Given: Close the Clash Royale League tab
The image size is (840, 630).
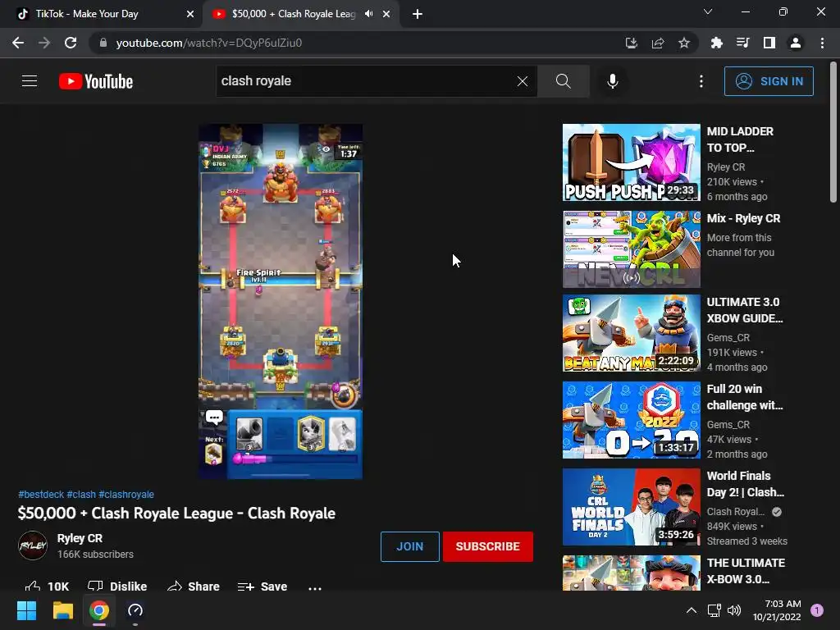Looking at the screenshot, I should pos(386,14).
